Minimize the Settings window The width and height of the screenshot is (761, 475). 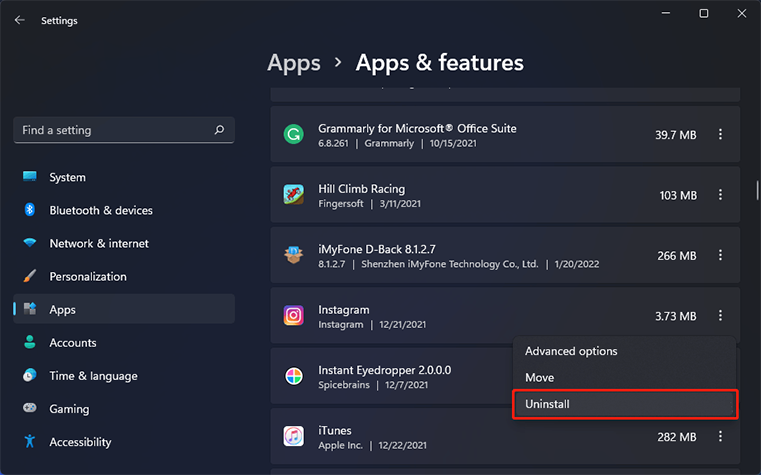click(666, 13)
